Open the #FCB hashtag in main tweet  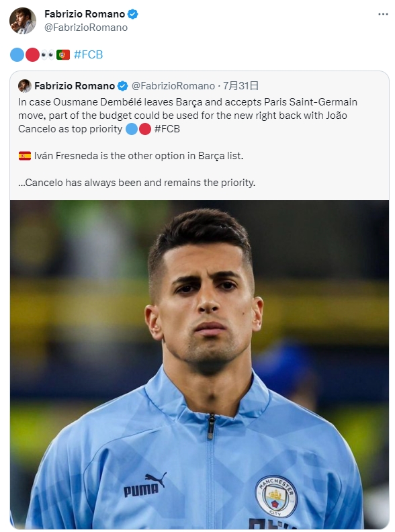[88, 54]
